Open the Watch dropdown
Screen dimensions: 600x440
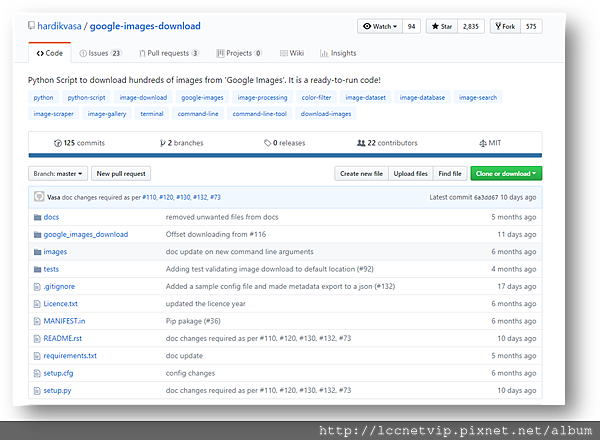tap(380, 26)
